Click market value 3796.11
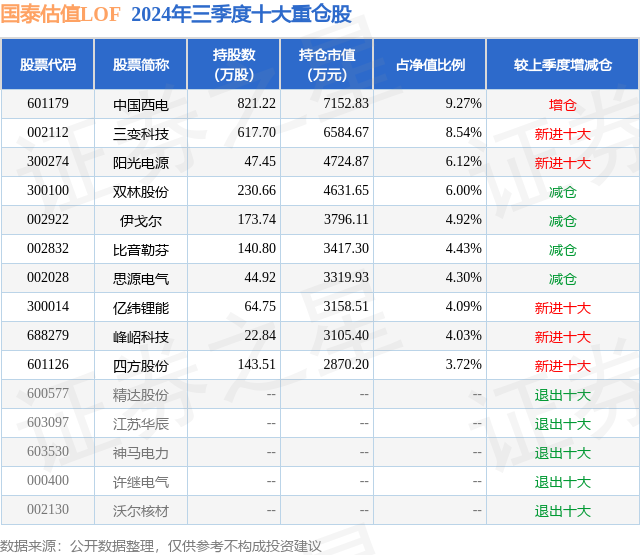 point(346,219)
